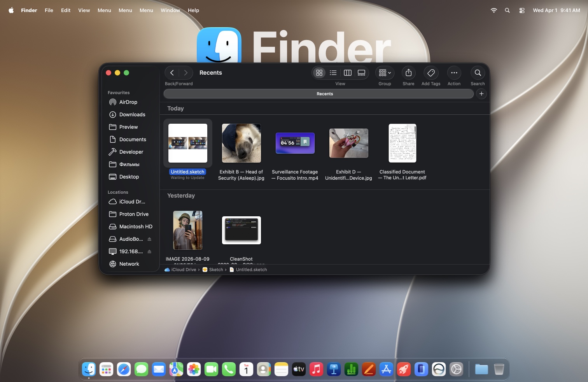Eject the 192.168.... network share
This screenshot has height=382, width=588.
pyautogui.click(x=149, y=251)
